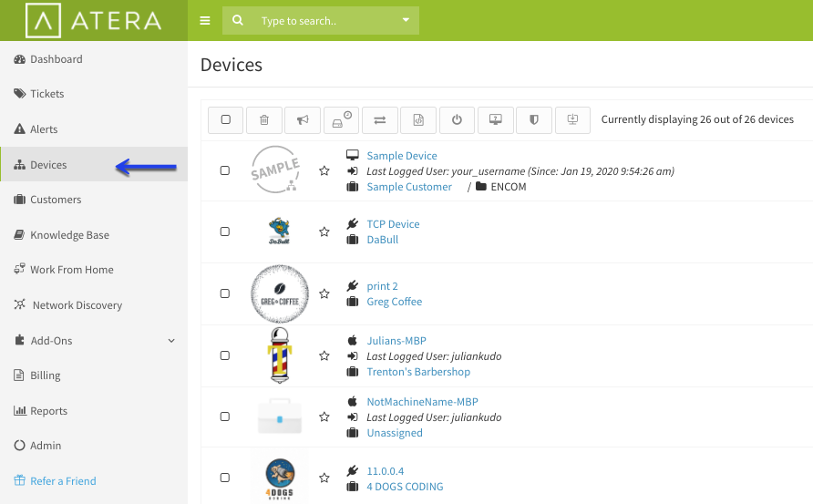Click the Unassigned briefcase thumbnail
This screenshot has height=504, width=813.
(x=280, y=417)
